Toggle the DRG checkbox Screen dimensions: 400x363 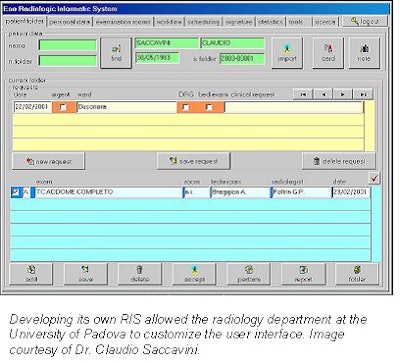(186, 107)
